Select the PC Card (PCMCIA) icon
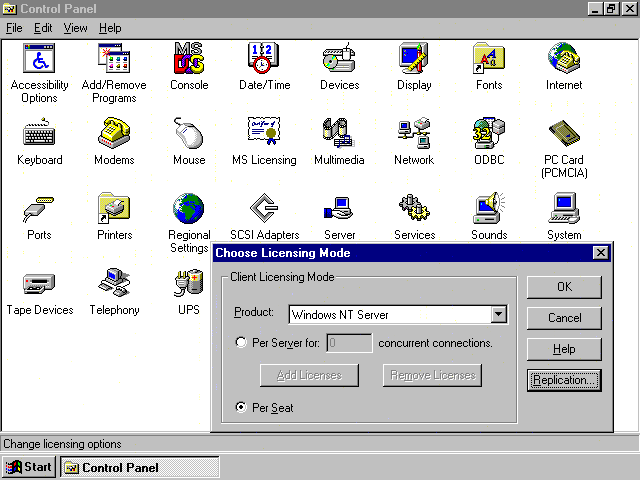Viewport: 640px width, 480px height. click(564, 133)
